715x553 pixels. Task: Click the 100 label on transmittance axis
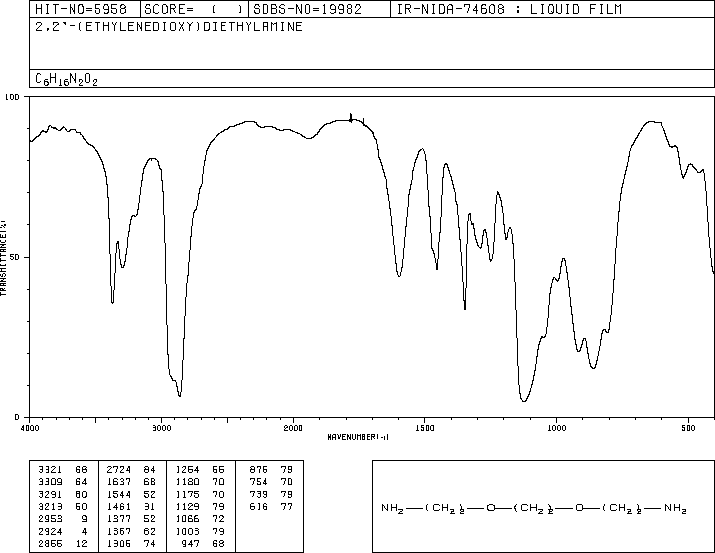click(x=12, y=97)
